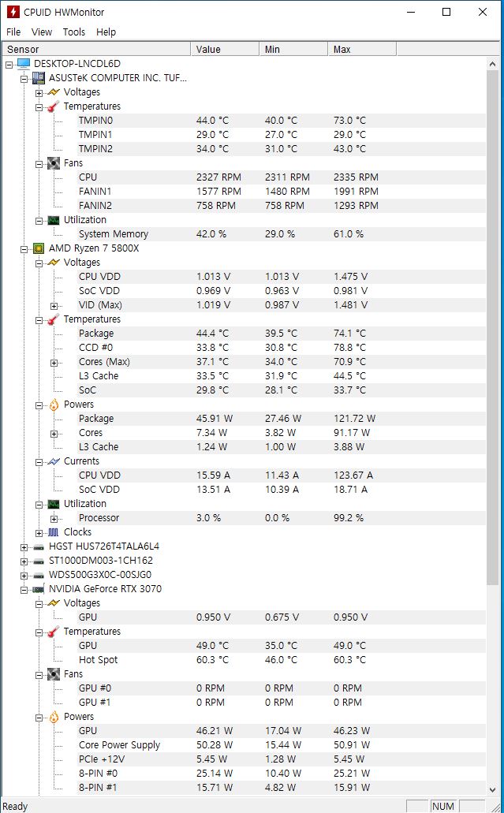Screen dimensions: 504x813
Task: Collapse the ASUSTeK COMPUTER INC. node
Action: (24, 79)
